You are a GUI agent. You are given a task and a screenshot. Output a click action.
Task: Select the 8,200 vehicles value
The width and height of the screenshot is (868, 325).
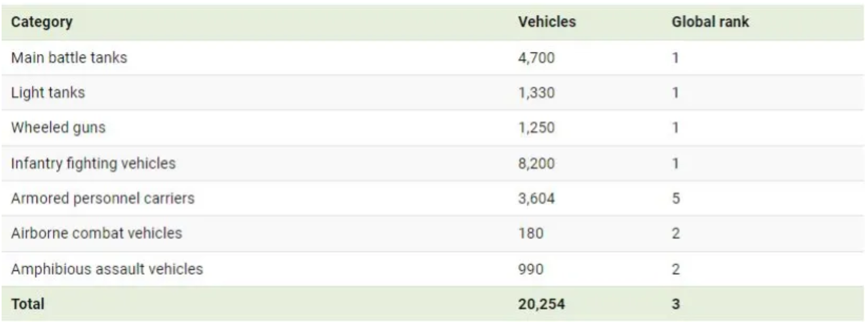536,163
